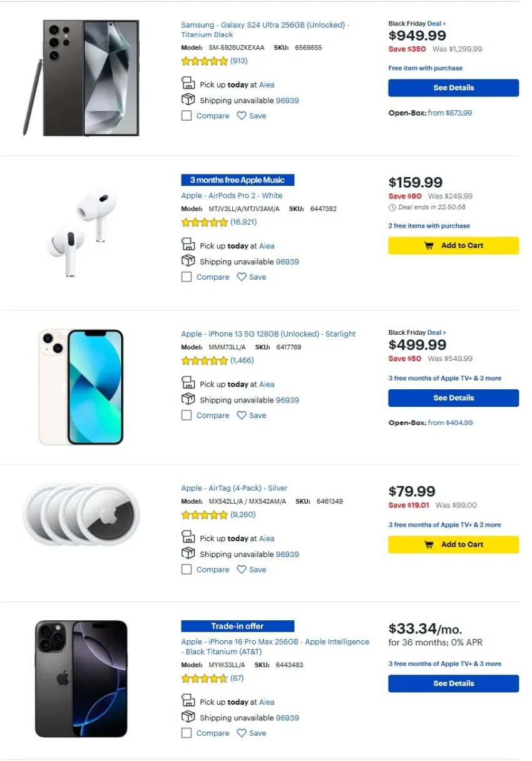Click the heart icon beside iPhone 13 Starlight

242,416
